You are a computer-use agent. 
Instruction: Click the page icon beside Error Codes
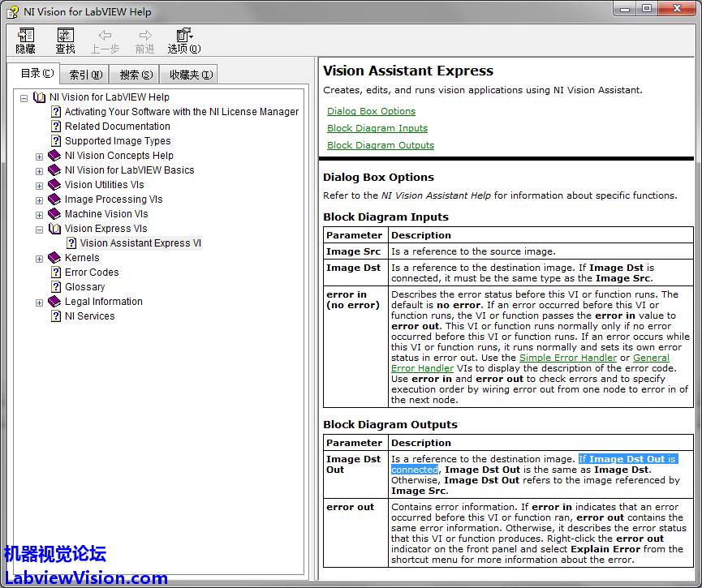pyautogui.click(x=56, y=273)
